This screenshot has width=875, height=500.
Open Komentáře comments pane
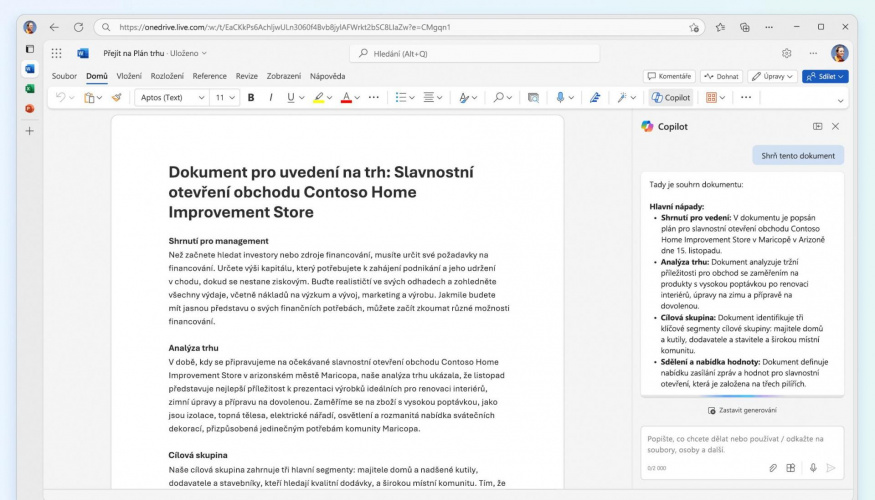click(669, 76)
